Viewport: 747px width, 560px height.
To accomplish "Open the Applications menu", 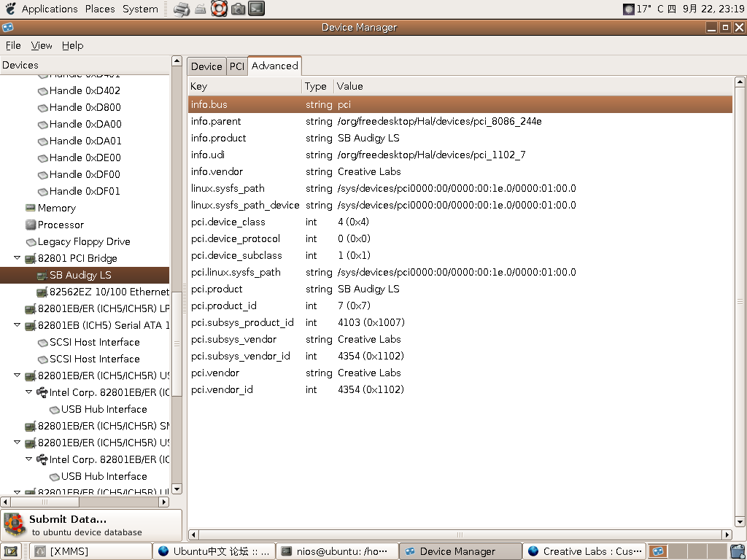I will pyautogui.click(x=50, y=9).
